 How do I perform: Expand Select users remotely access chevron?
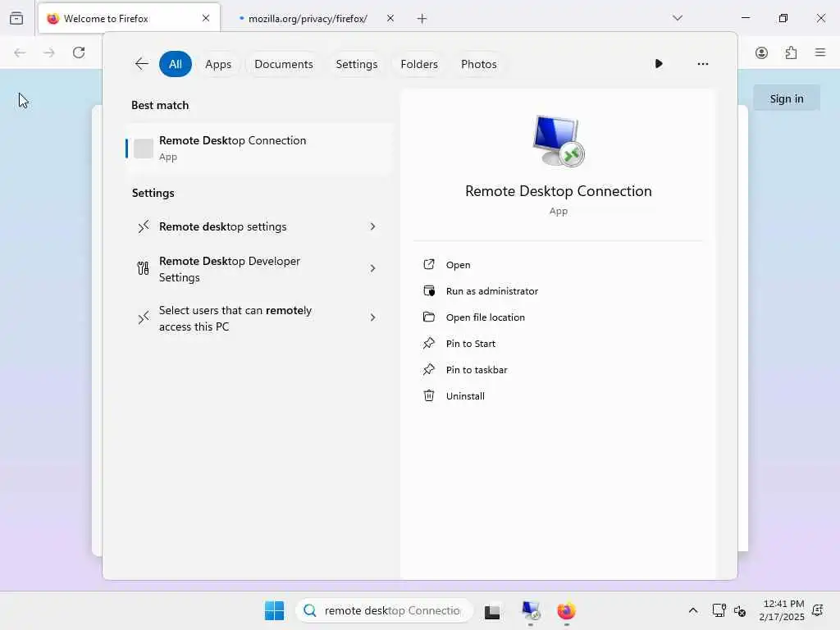373,317
